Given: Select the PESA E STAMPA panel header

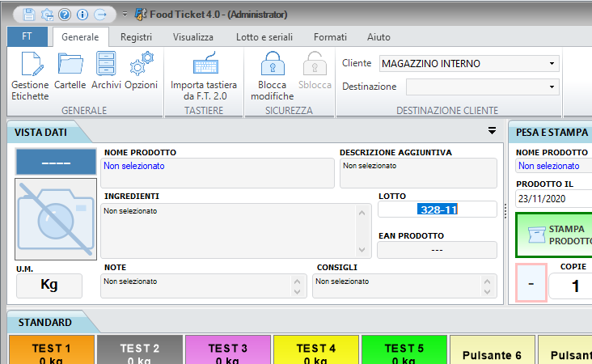Looking at the screenshot, I should (552, 133).
